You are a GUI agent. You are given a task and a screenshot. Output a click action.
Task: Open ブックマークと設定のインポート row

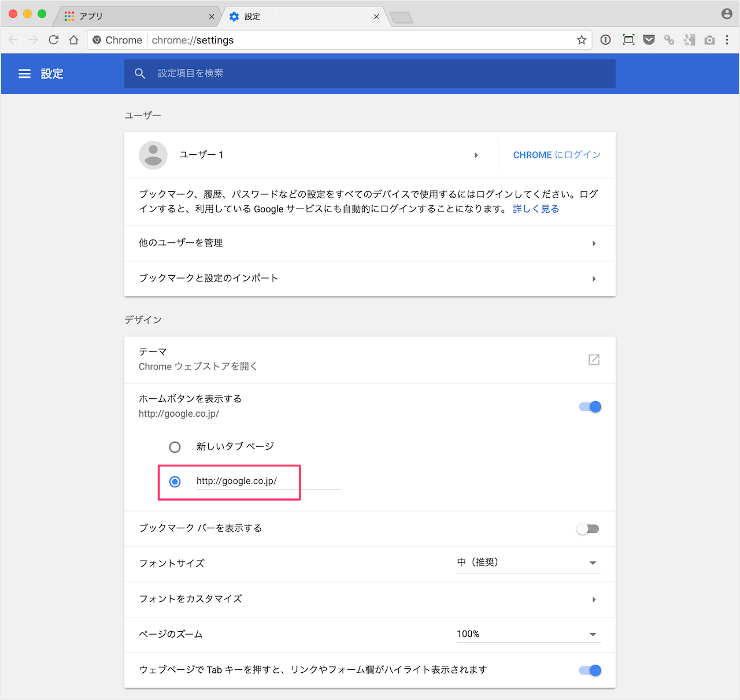[x=370, y=279]
